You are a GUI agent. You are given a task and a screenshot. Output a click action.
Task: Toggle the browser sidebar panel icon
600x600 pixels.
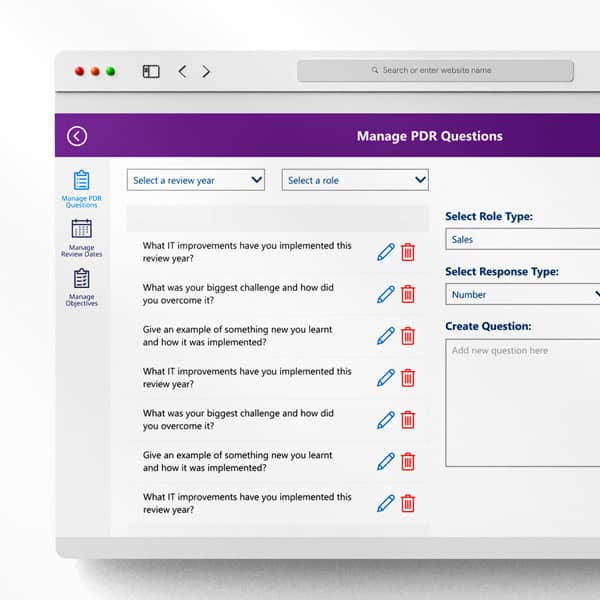[151, 72]
